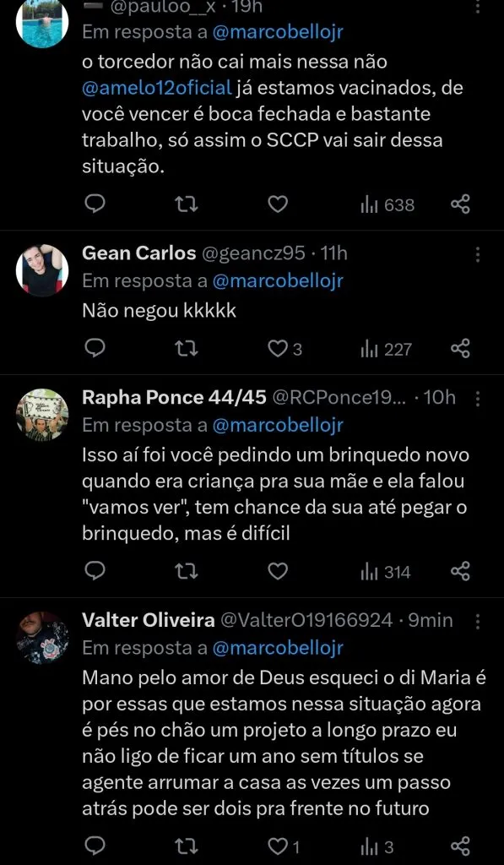Click the views analytics icon showing 638

369,204
